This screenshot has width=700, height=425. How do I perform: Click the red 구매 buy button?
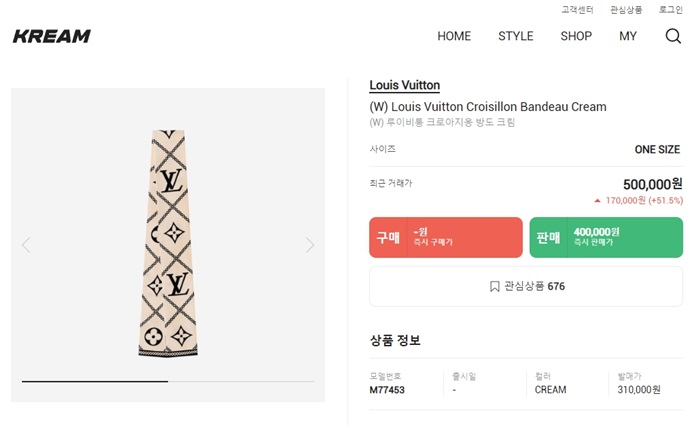[446, 238]
